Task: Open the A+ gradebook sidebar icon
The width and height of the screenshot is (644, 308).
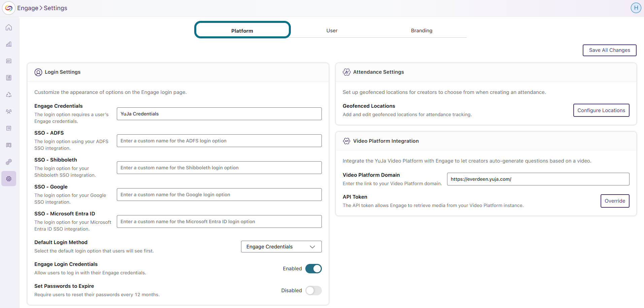Action: coord(9,61)
